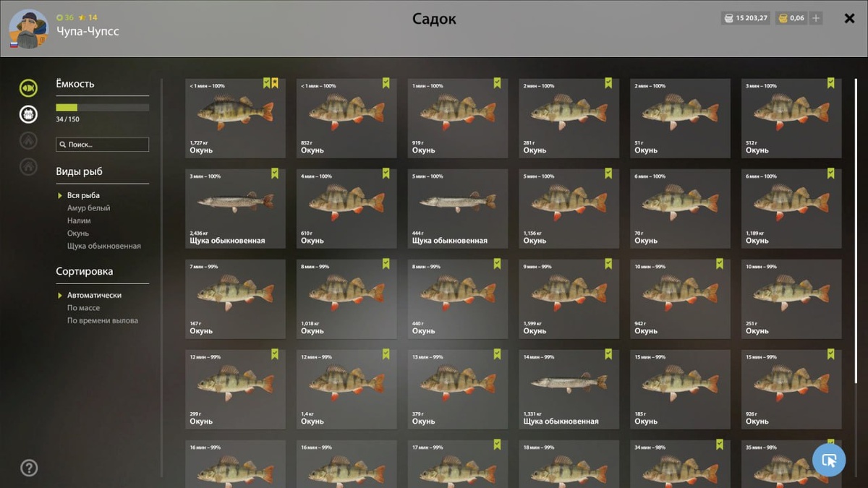
Task: Open the backpack inventory icon in sidebar
Action: [28, 114]
